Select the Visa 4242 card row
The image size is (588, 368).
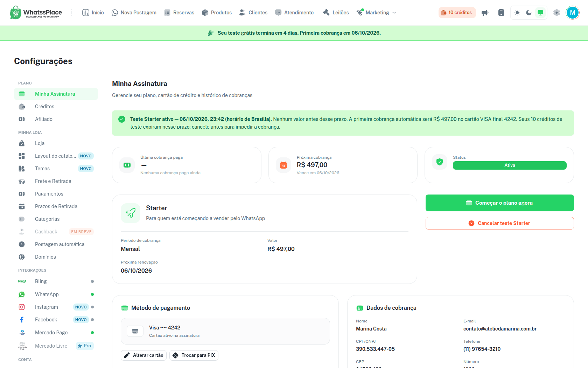click(x=225, y=331)
